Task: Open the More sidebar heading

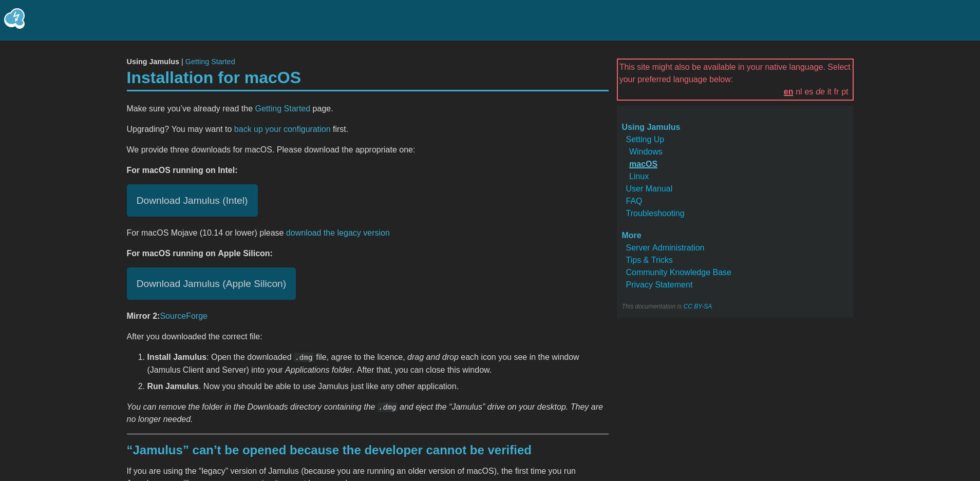Action: (631, 236)
